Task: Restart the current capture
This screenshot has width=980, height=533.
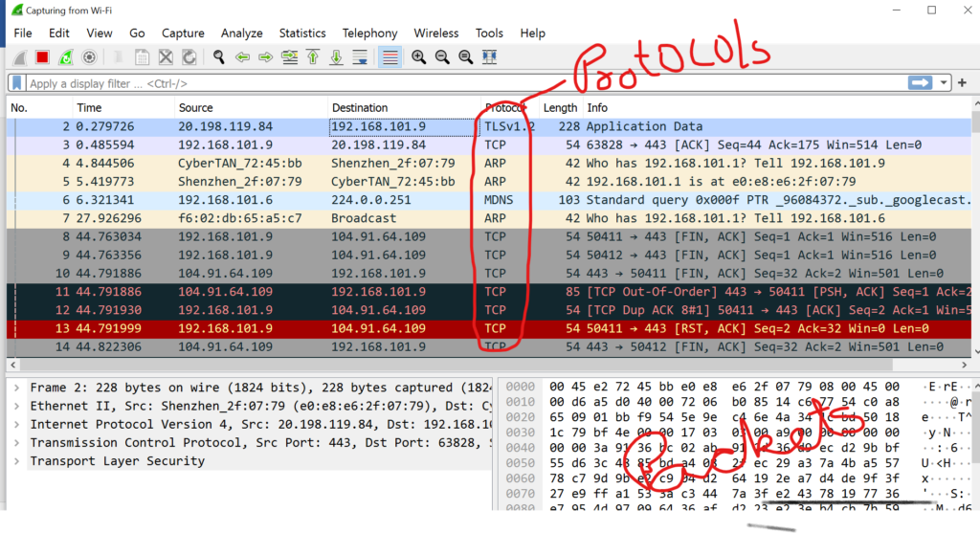Action: [66, 57]
